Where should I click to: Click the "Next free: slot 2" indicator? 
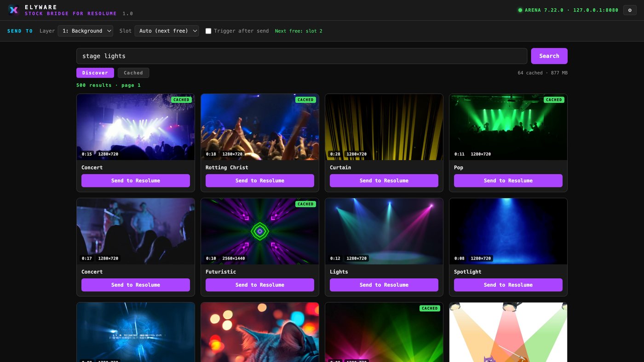coord(299,31)
